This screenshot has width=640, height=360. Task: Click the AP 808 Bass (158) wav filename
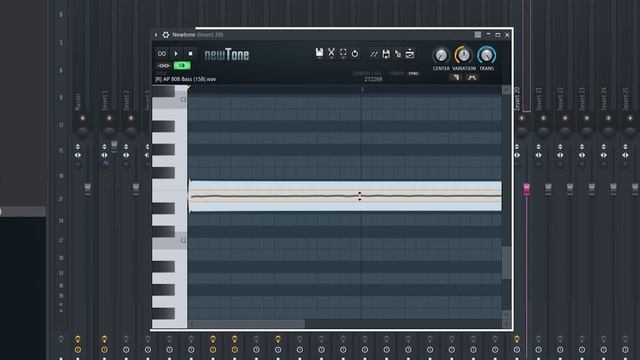point(185,79)
